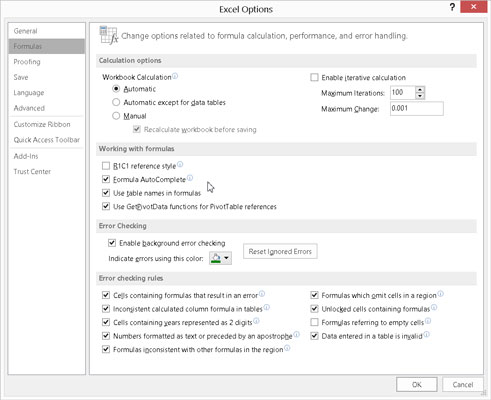Select the Manual calculation radio button
491x400 pixels.
click(116, 116)
